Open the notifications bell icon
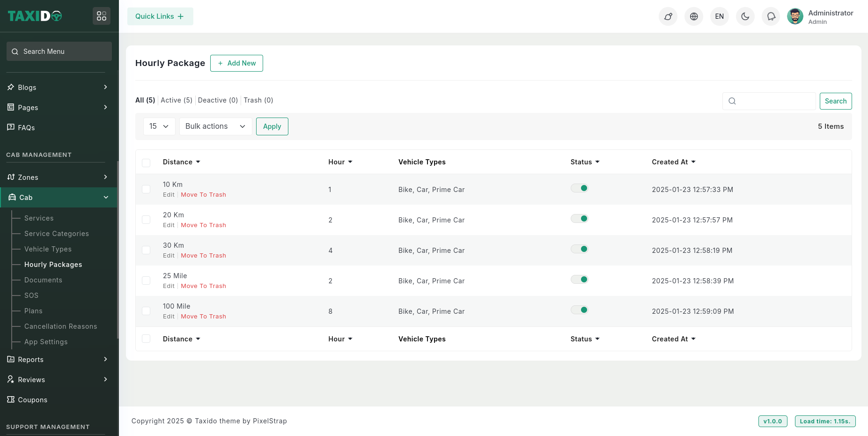The image size is (868, 436). 771,16
